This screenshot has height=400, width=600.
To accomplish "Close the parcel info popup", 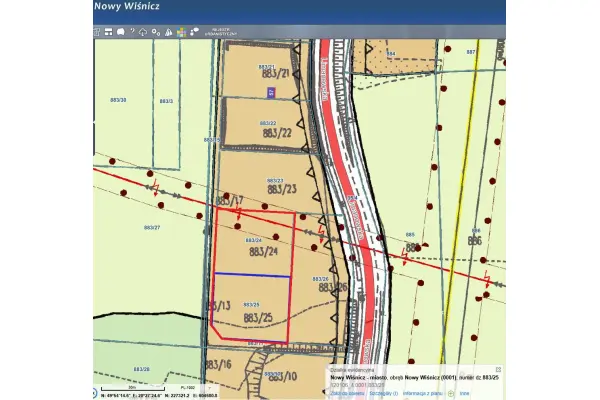I will 498,369.
